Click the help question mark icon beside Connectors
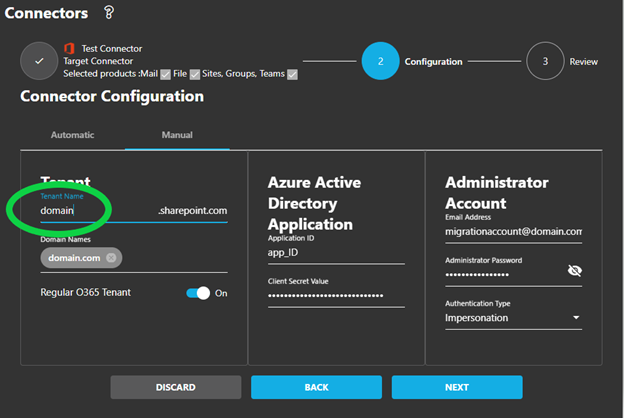The image size is (624, 418). click(x=109, y=13)
